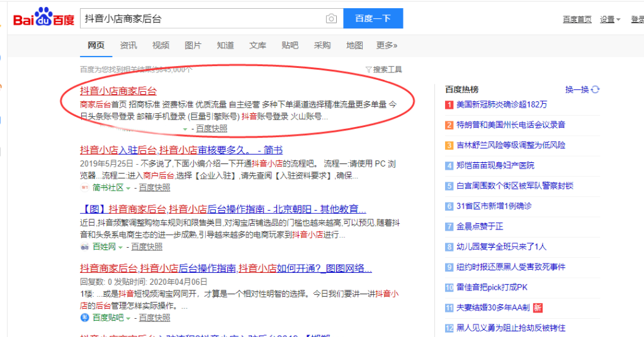
Task: Click the Baidu logo
Action: [43, 18]
